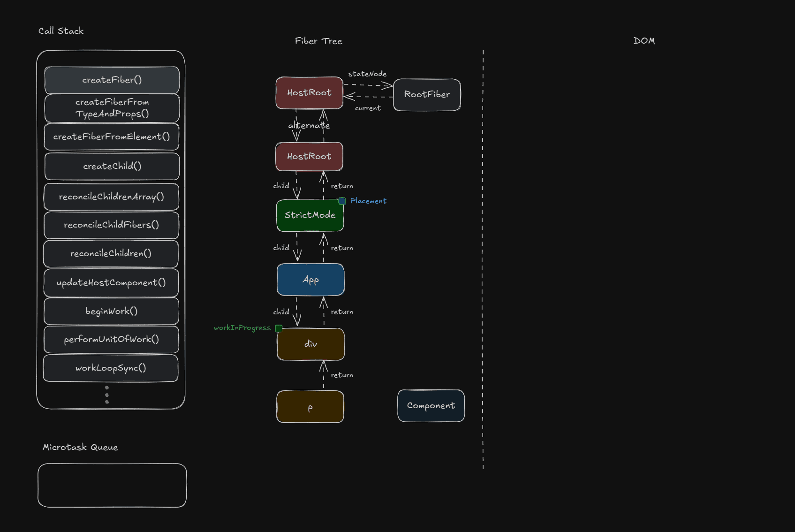Click the updateHostComponent() stack frame
This screenshot has width=795, height=532.
[111, 282]
